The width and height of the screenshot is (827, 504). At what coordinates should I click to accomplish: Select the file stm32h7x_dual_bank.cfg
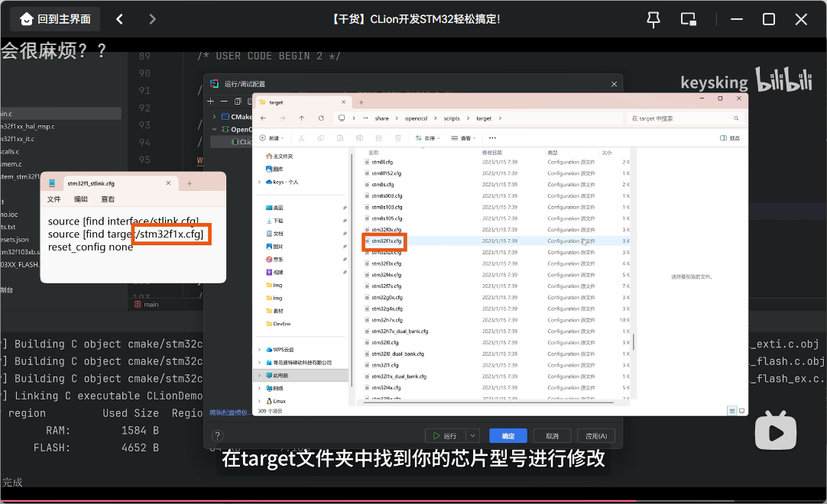(x=400, y=331)
